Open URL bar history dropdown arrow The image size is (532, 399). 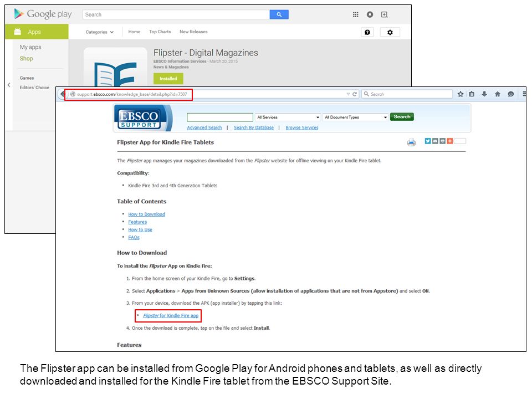(x=348, y=94)
